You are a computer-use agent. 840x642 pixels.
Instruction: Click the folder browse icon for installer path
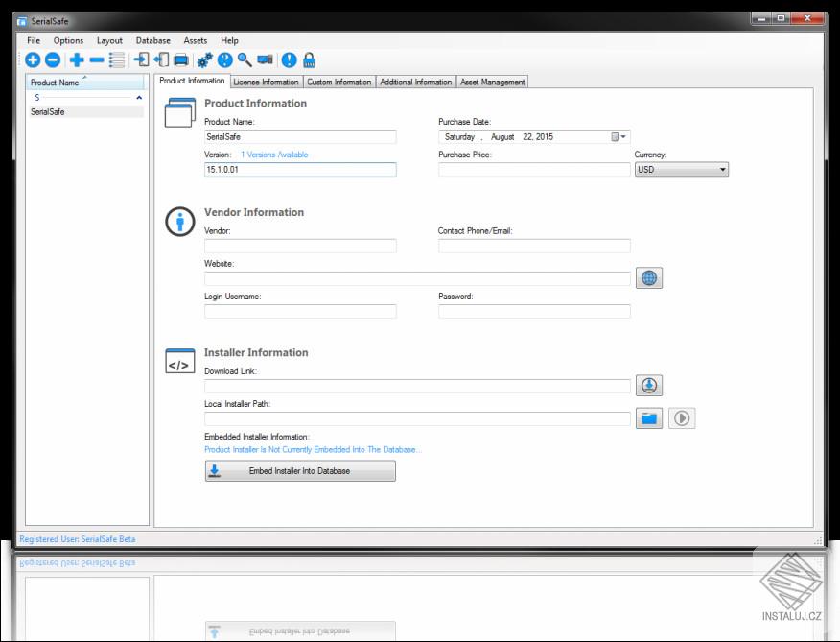[x=649, y=418]
